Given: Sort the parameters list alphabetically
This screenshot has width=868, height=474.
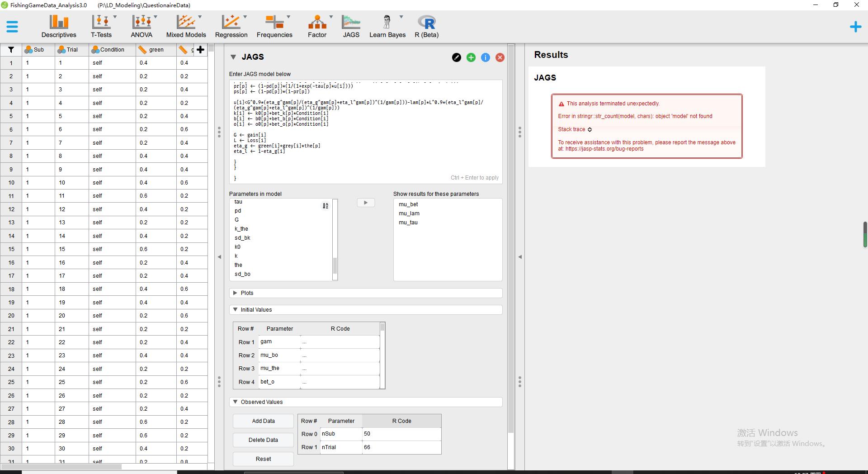Looking at the screenshot, I should (325, 206).
